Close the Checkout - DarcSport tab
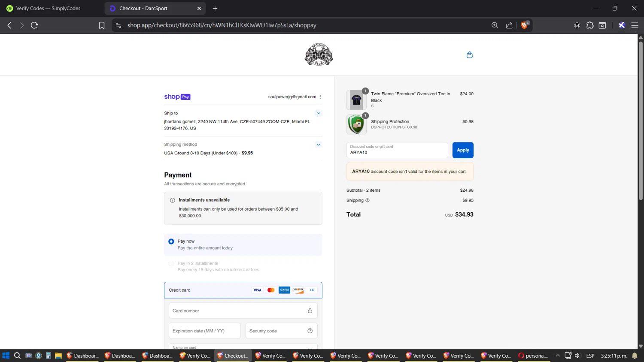This screenshot has height=362, width=644. coord(199,8)
